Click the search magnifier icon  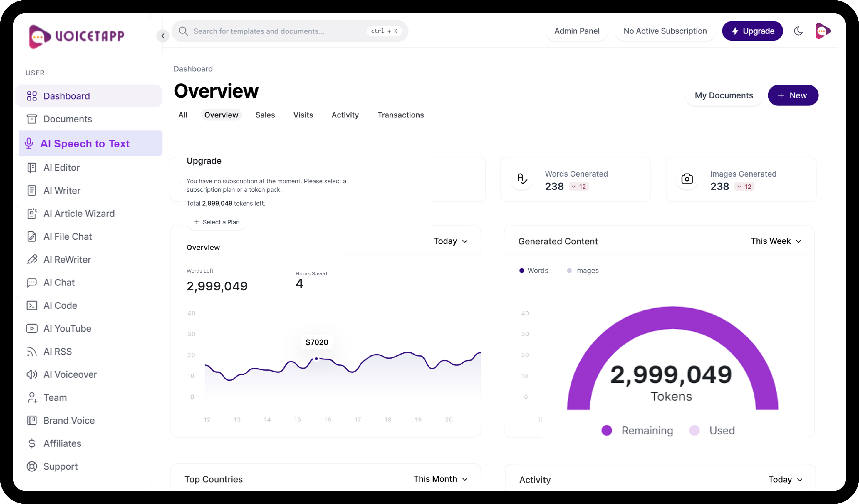click(183, 31)
